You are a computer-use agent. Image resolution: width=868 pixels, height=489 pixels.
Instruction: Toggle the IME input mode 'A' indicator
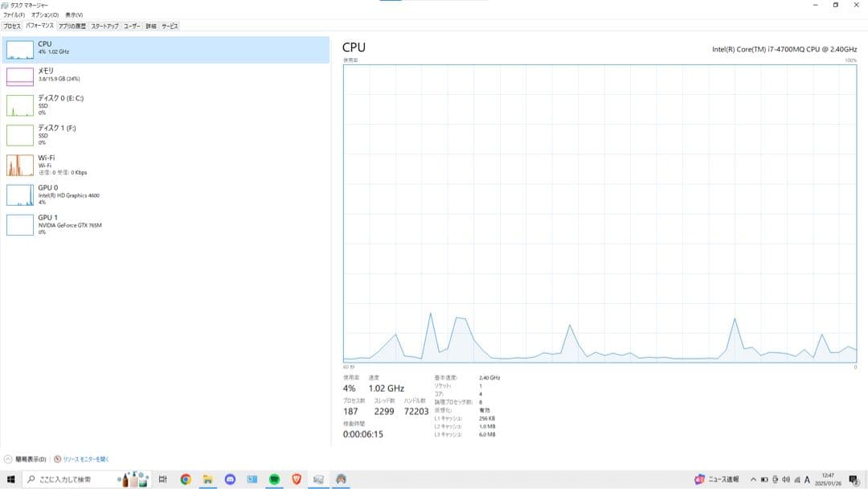tap(806, 479)
